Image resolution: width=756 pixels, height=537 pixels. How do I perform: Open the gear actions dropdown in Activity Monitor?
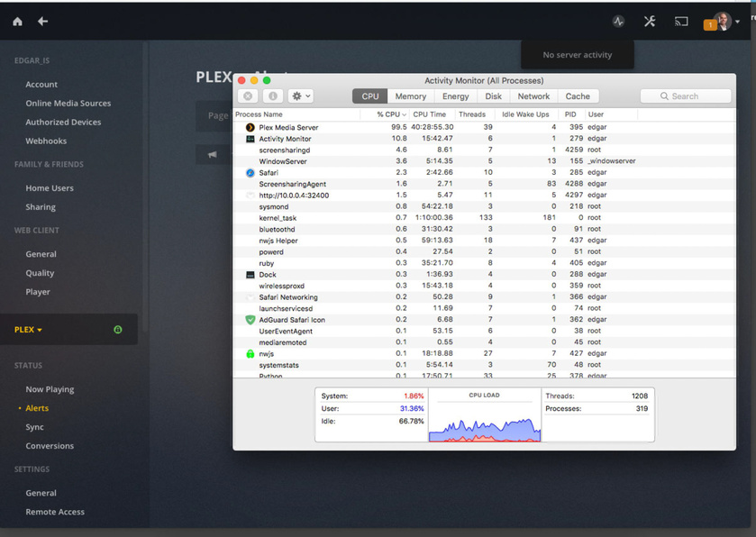301,96
